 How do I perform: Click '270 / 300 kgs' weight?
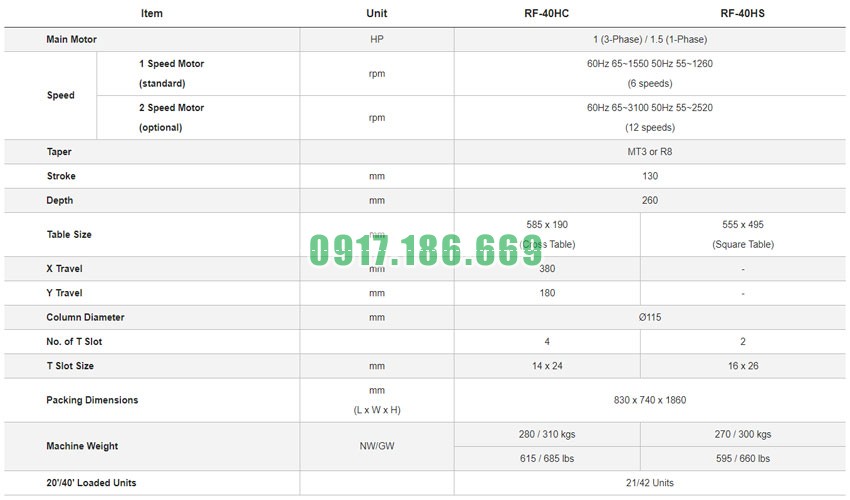click(x=743, y=435)
